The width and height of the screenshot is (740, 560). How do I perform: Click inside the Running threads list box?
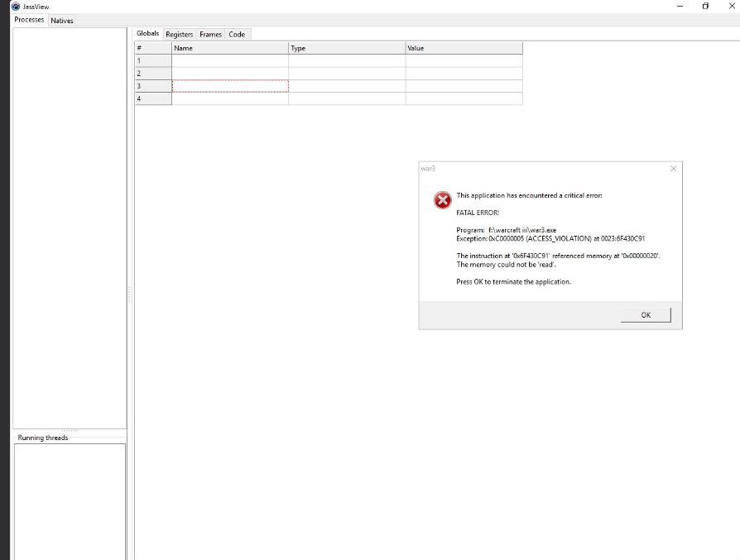[70, 501]
